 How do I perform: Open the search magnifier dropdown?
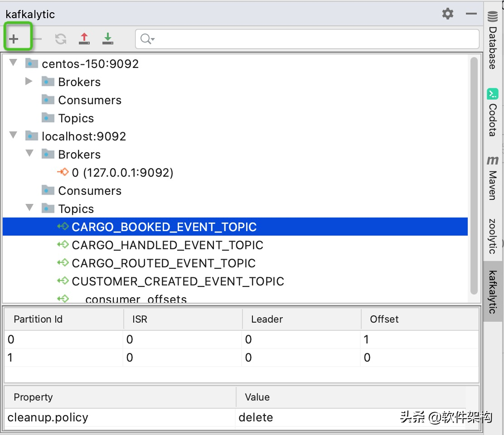[x=148, y=39]
